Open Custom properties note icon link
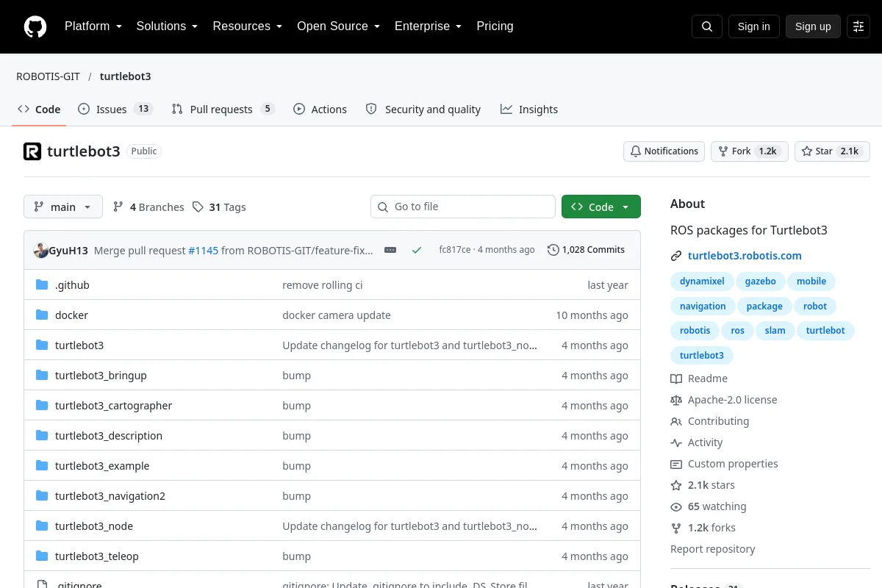 tap(676, 465)
